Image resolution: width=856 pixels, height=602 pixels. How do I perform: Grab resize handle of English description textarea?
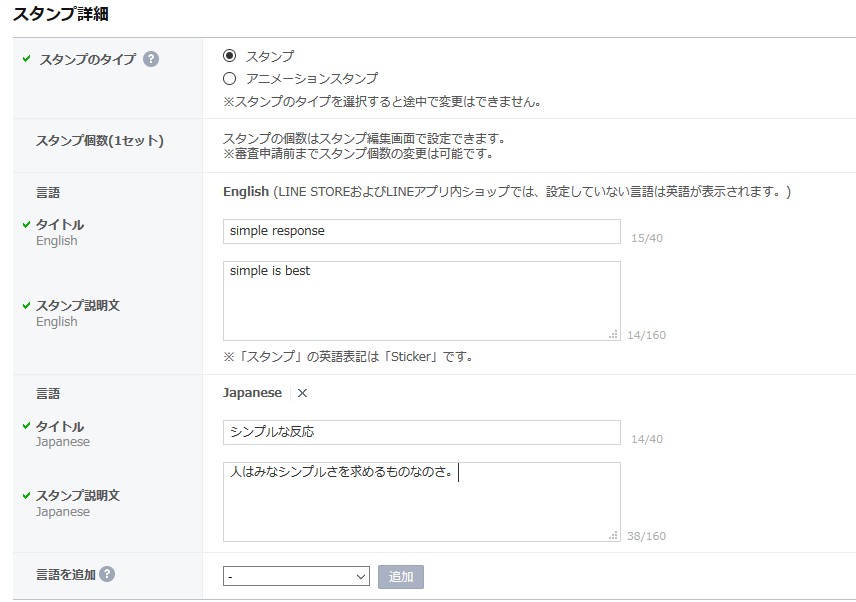(x=614, y=334)
